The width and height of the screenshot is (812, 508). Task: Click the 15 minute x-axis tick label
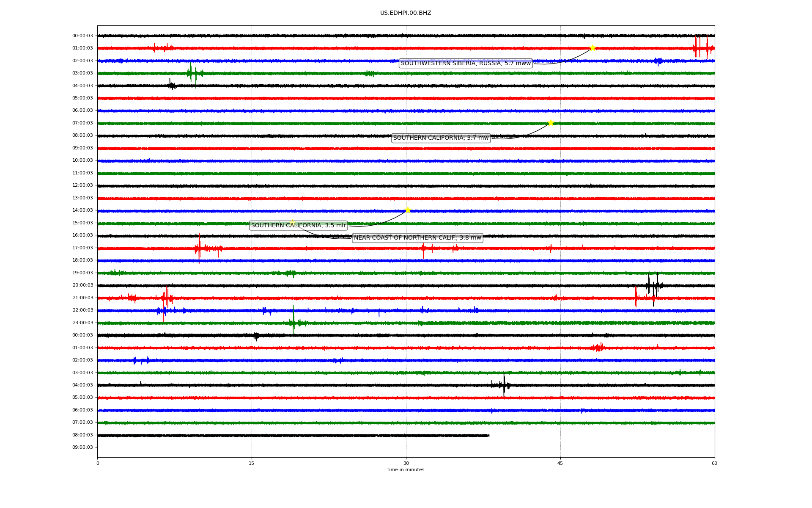click(252, 463)
